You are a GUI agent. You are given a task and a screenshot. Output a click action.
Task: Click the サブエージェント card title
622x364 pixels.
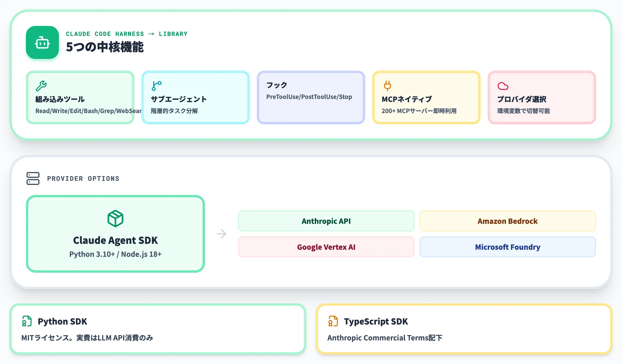[179, 99]
